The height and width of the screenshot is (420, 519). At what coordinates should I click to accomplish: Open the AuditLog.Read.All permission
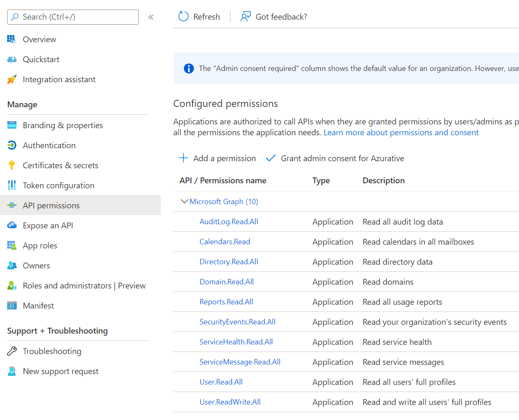coord(229,222)
